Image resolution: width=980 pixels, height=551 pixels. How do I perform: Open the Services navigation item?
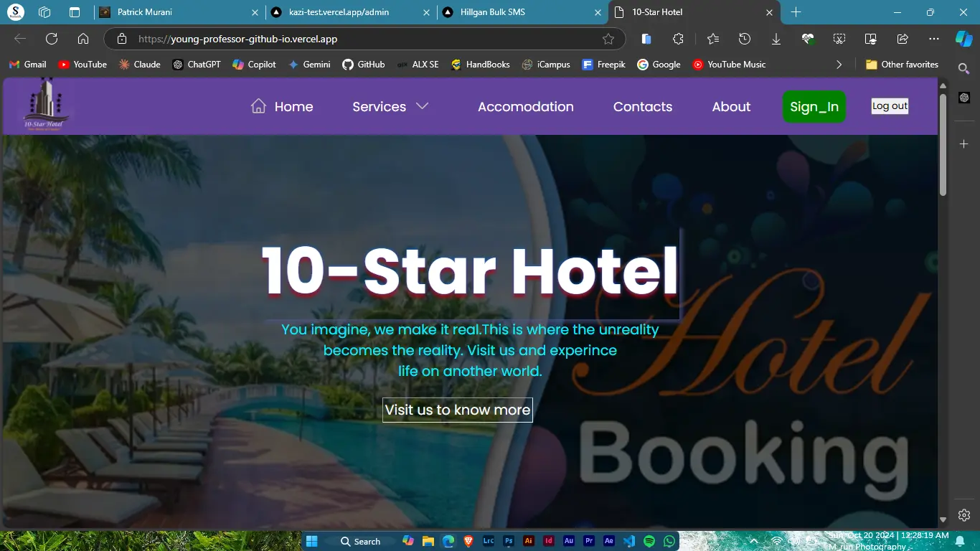[x=379, y=106]
